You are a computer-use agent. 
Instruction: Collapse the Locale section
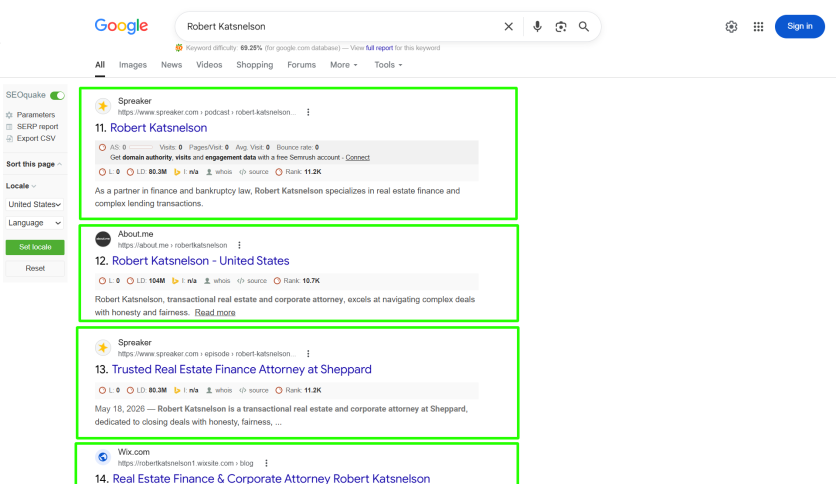click(21, 186)
